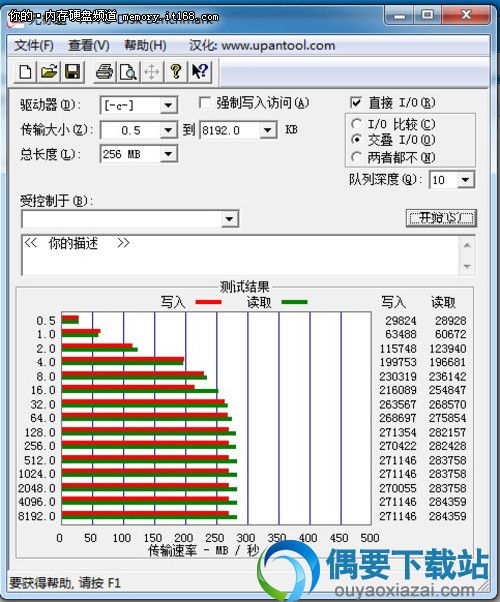The height and width of the screenshot is (602, 500).
Task: Select the I/O 比较 radio option
Action: click(x=356, y=124)
